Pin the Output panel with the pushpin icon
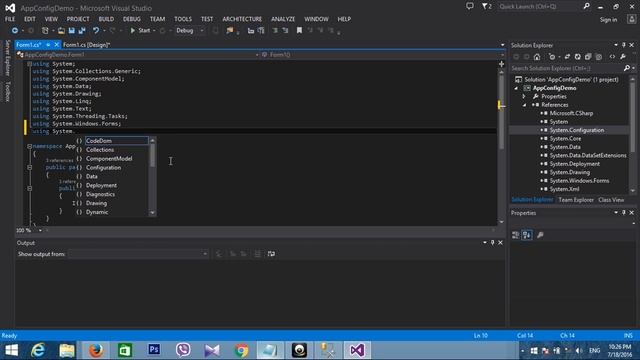 point(493,243)
